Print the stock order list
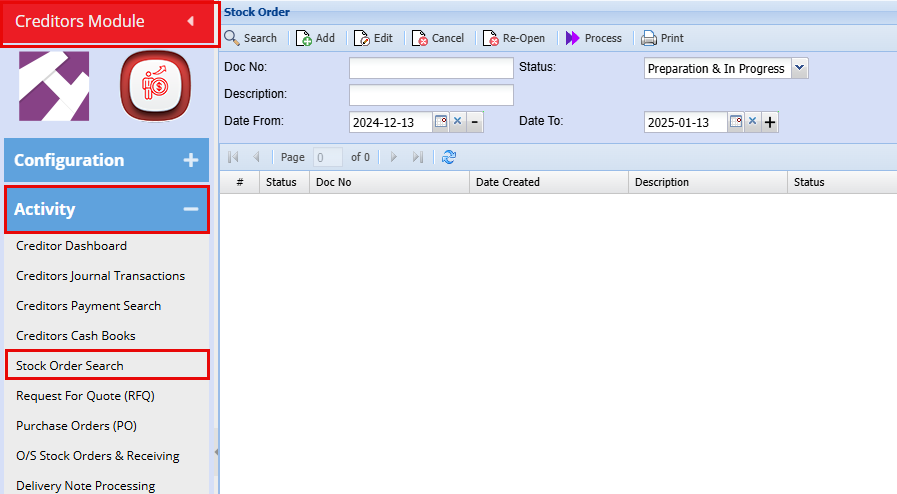Viewport: 897px width, 494px height. pos(662,38)
